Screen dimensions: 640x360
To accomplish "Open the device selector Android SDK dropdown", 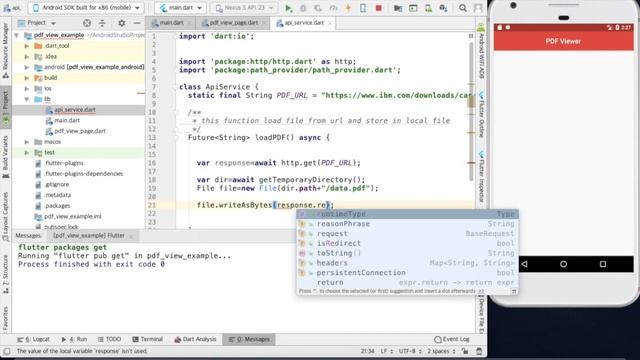I will (86, 8).
